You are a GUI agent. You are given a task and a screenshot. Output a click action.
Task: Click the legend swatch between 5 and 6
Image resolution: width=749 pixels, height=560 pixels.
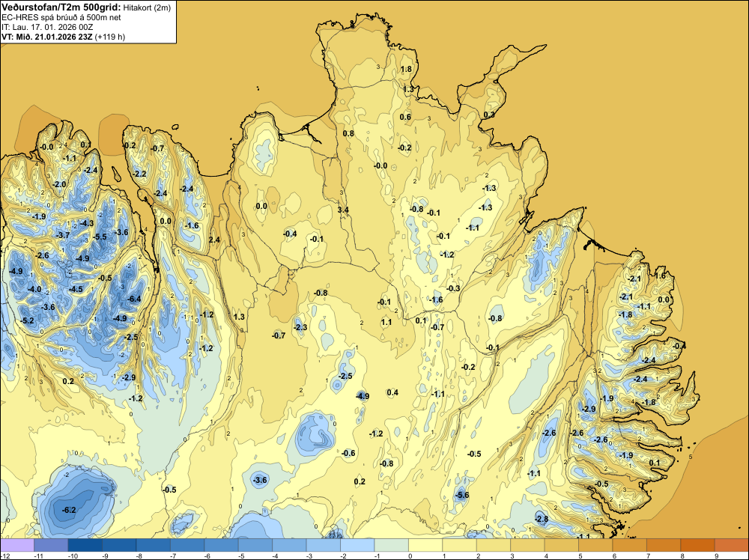(x=595, y=545)
